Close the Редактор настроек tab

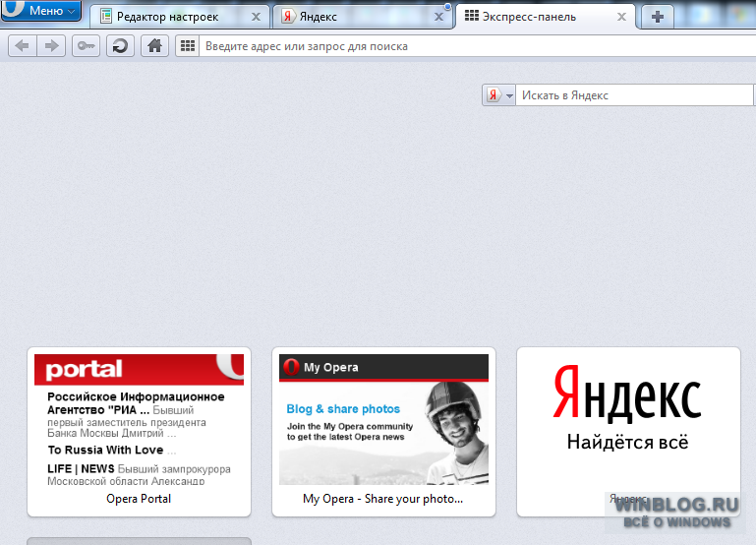pyautogui.click(x=256, y=17)
